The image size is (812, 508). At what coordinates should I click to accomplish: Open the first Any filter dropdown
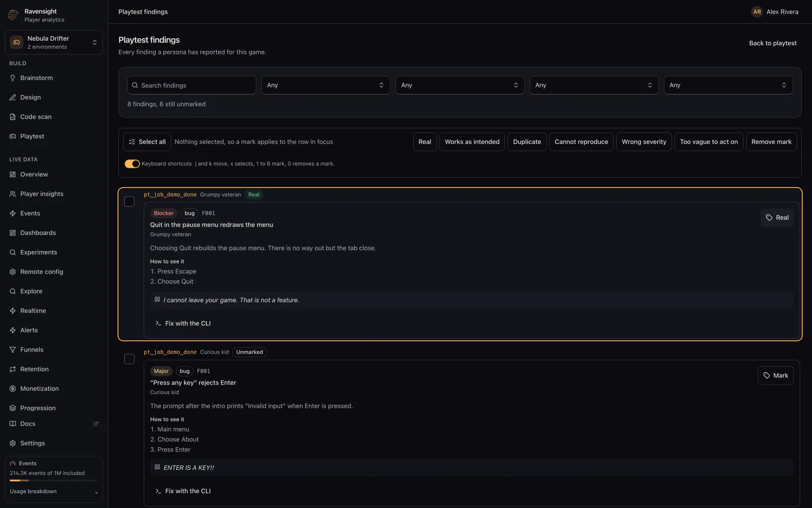[x=325, y=85]
